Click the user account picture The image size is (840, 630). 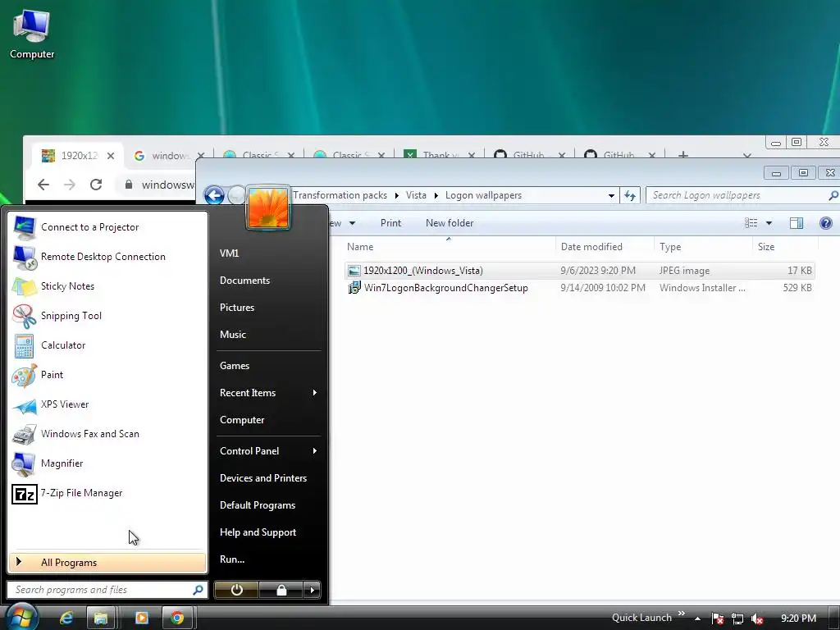tap(268, 208)
